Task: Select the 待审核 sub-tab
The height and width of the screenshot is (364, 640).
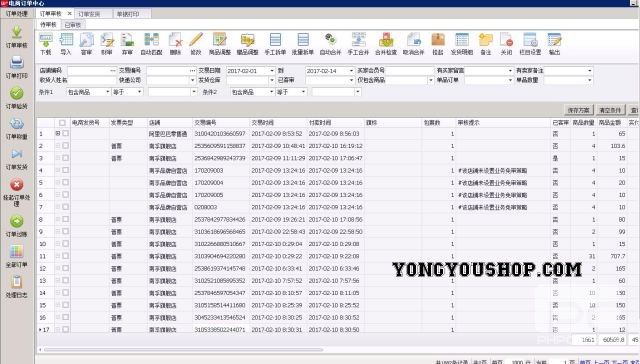Action: [x=48, y=25]
